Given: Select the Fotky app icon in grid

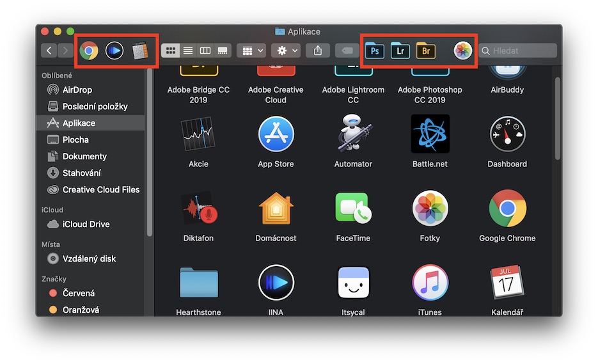Looking at the screenshot, I should tap(430, 209).
